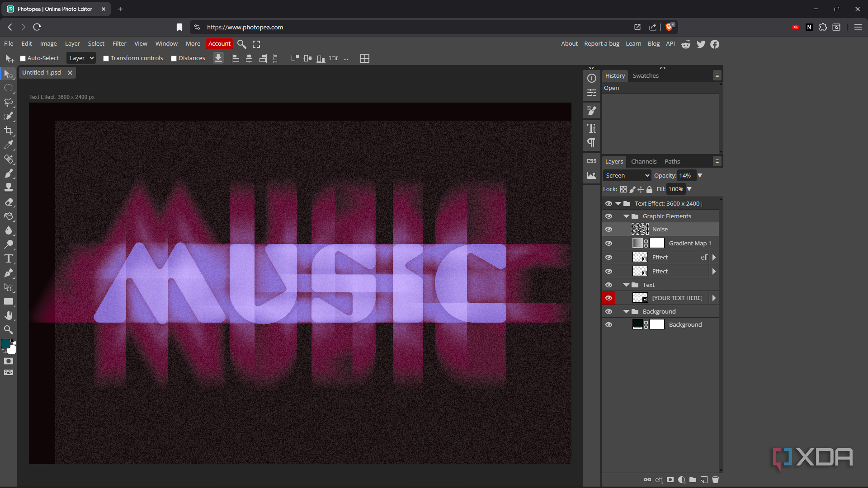Screen dimensions: 868x488
Task: Open the Opacity slider dropdown arrow
Action: (700, 176)
